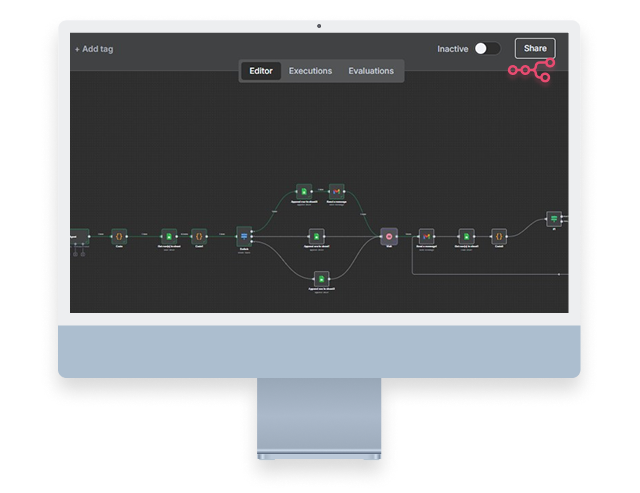Select the Gmail node on the top branch
The width and height of the screenshot is (640, 493).
pos(337,189)
